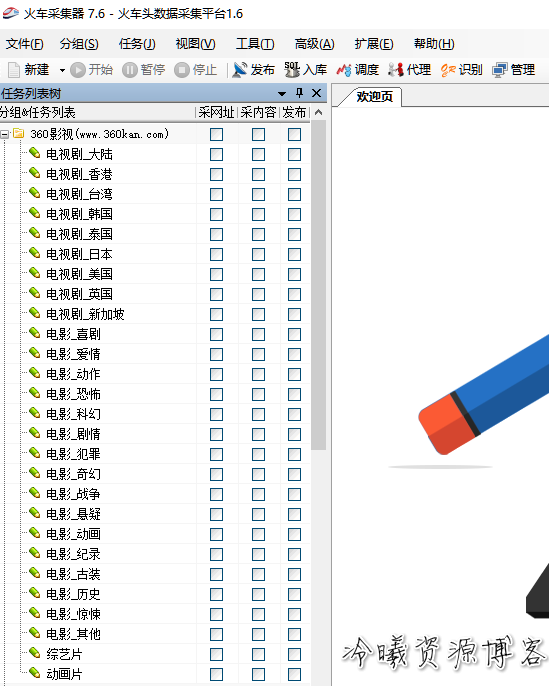Check 发布 box for 电视剧_日本

click(x=294, y=255)
